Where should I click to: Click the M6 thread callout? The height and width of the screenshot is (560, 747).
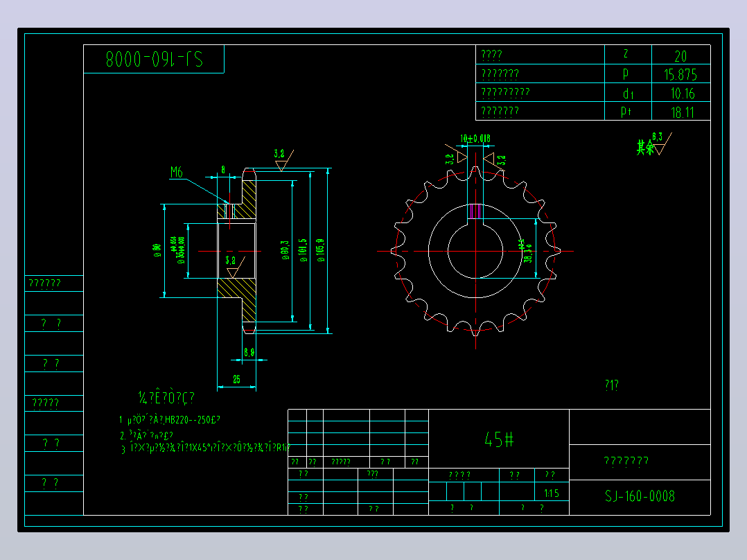[177, 172]
